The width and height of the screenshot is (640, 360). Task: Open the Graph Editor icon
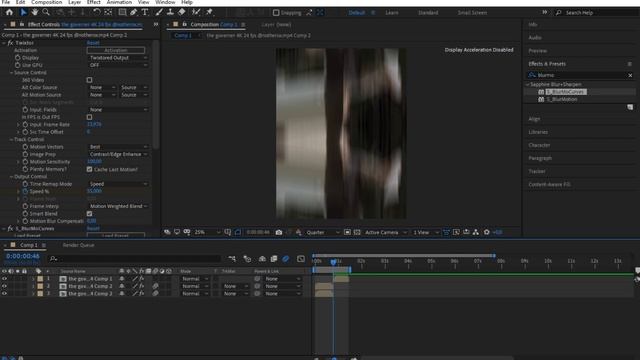click(x=301, y=259)
